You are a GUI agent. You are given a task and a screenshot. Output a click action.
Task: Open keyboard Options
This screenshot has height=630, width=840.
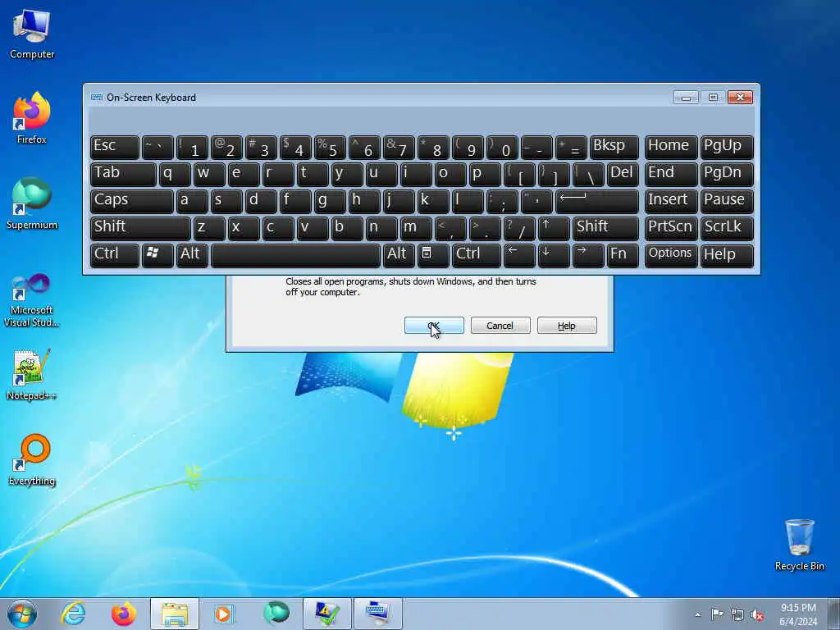coord(671,256)
